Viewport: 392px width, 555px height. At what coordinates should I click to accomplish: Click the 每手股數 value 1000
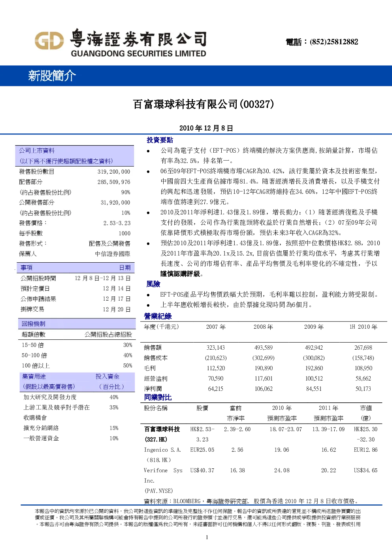click(x=124, y=233)
